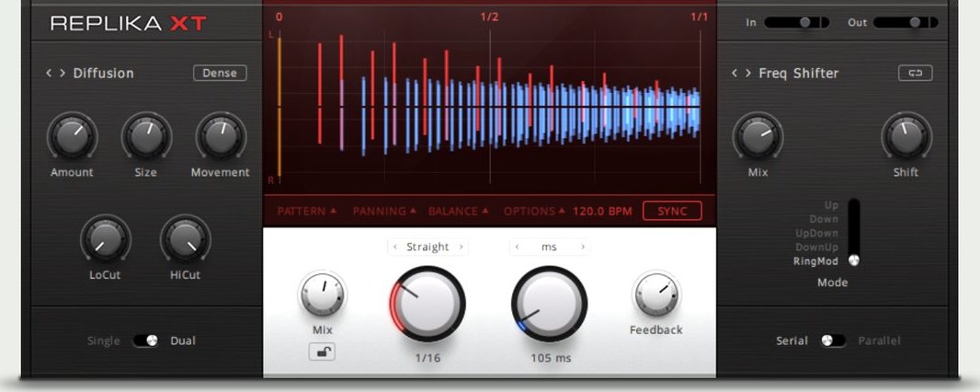Toggle the Mix lock icon
980x392 pixels.
[322, 352]
